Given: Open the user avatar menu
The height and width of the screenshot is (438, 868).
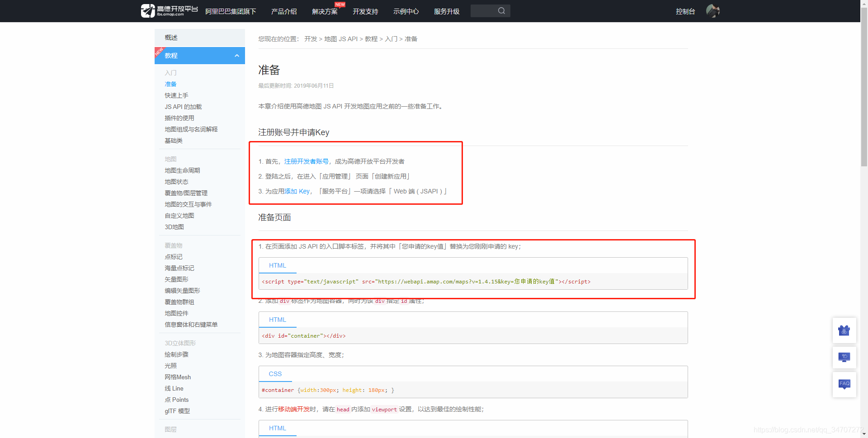Looking at the screenshot, I should (x=713, y=10).
